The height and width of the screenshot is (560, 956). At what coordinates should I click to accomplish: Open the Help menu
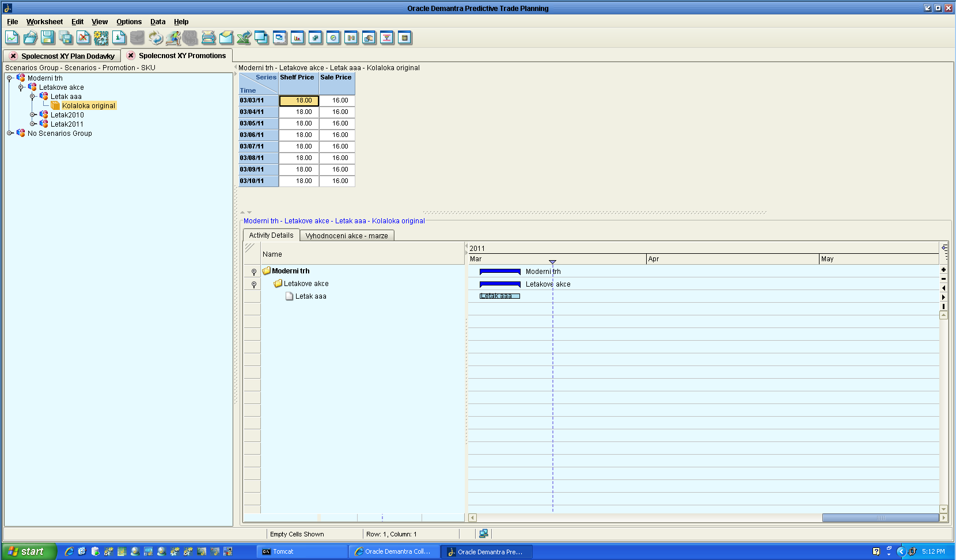[x=181, y=22]
